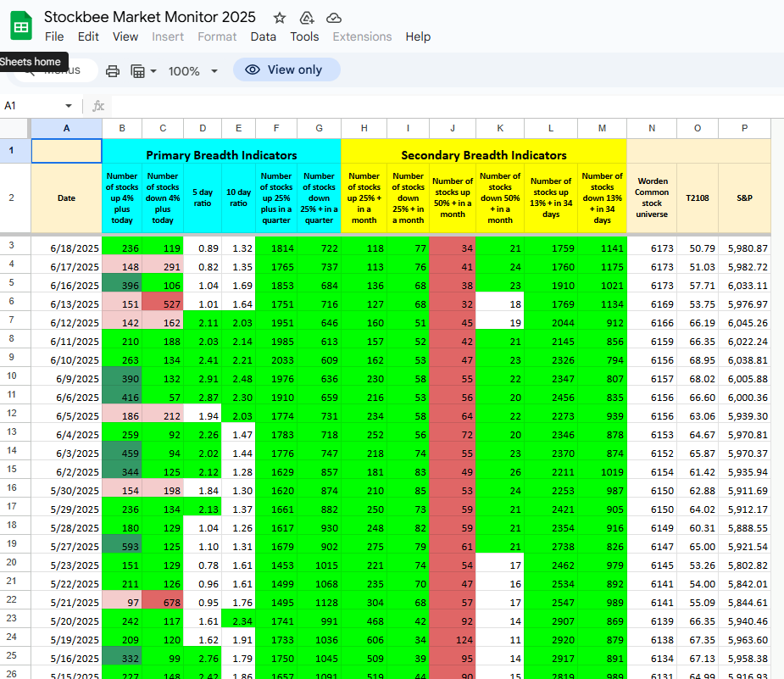
Task: Open the View menu
Action: click(125, 37)
